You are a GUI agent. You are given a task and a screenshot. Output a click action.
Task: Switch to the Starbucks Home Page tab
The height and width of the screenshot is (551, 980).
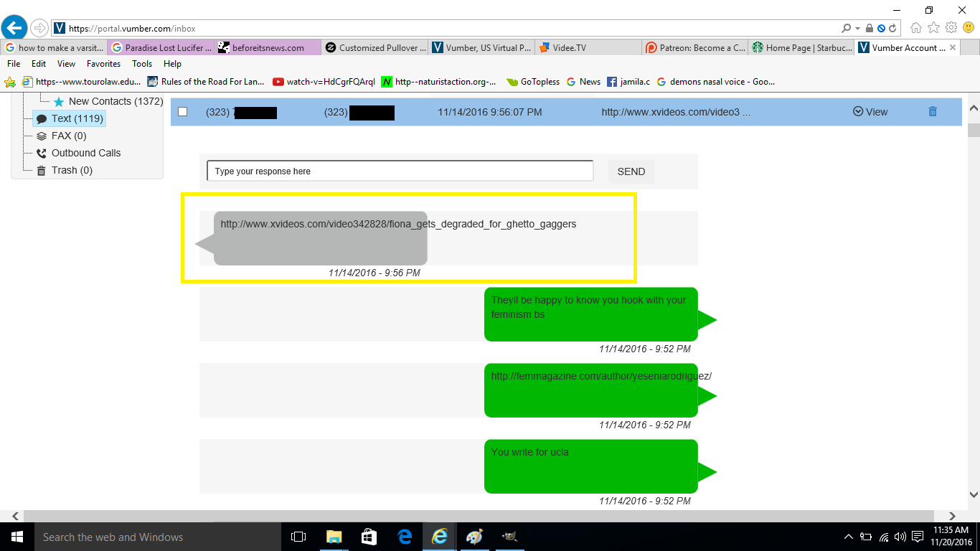point(802,47)
